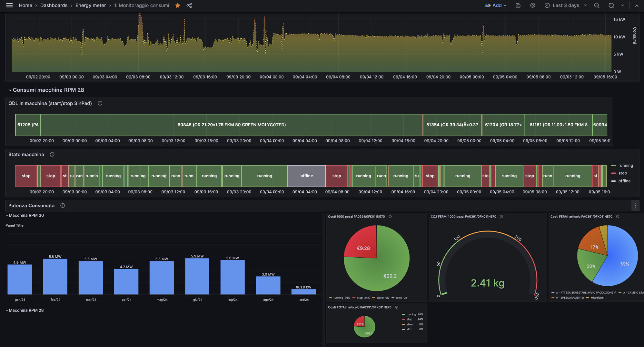644x347 pixels.
Task: Open the hamburger navigation menu
Action: click(x=9, y=5)
